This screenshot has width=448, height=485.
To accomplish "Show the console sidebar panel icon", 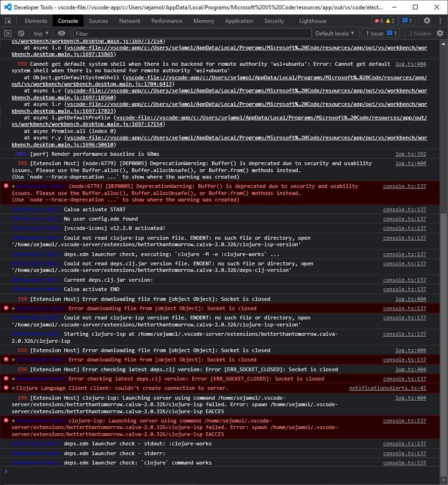I will (7, 33).
